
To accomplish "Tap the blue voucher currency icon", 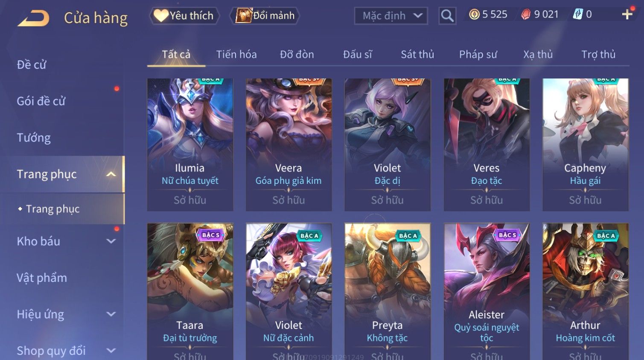I will tap(578, 15).
